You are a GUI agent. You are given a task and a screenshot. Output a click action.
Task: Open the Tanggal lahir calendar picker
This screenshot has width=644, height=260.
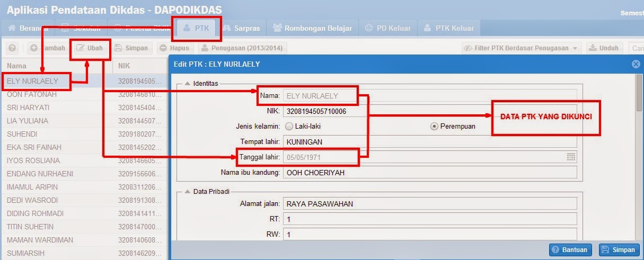click(x=571, y=157)
